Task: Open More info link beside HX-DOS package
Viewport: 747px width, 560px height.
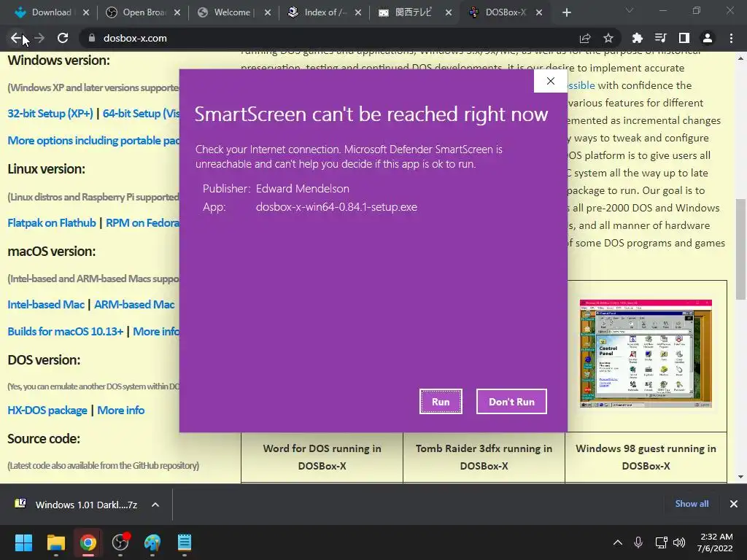Action: 121,410
